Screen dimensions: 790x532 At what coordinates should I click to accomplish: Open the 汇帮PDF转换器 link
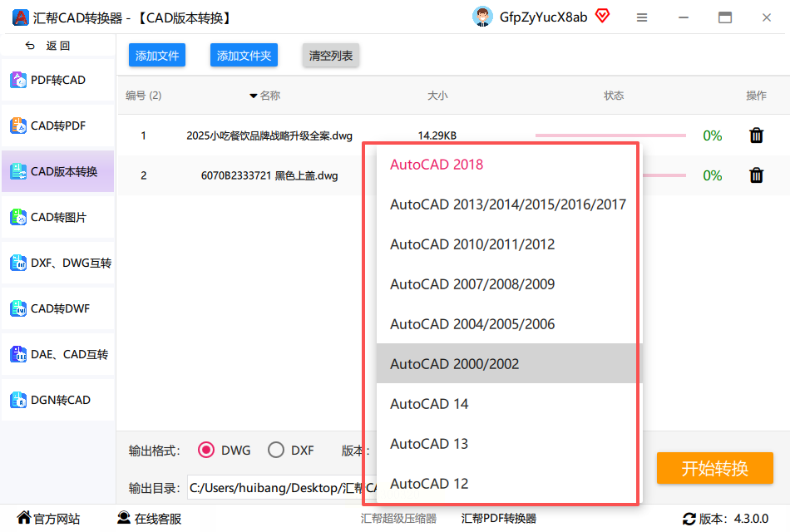(x=498, y=519)
